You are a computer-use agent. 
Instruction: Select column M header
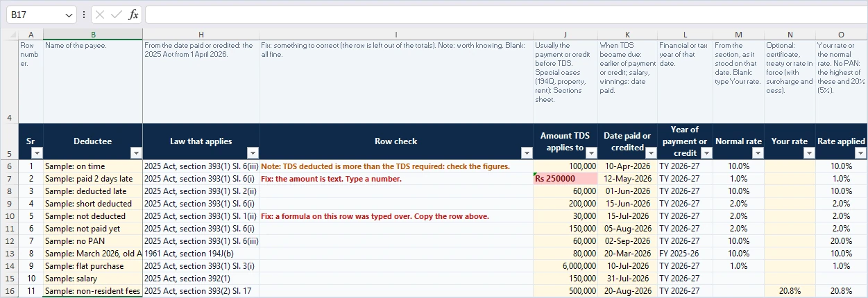(x=738, y=35)
